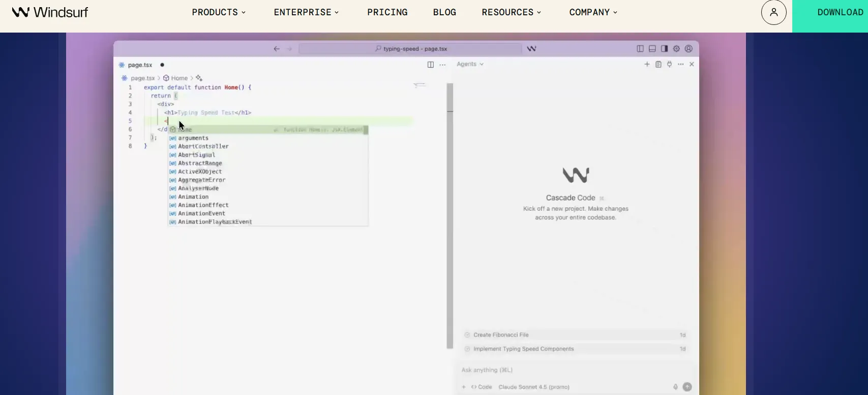Viewport: 868px width, 395px height.
Task: Click the split editor icon
Action: (x=431, y=65)
